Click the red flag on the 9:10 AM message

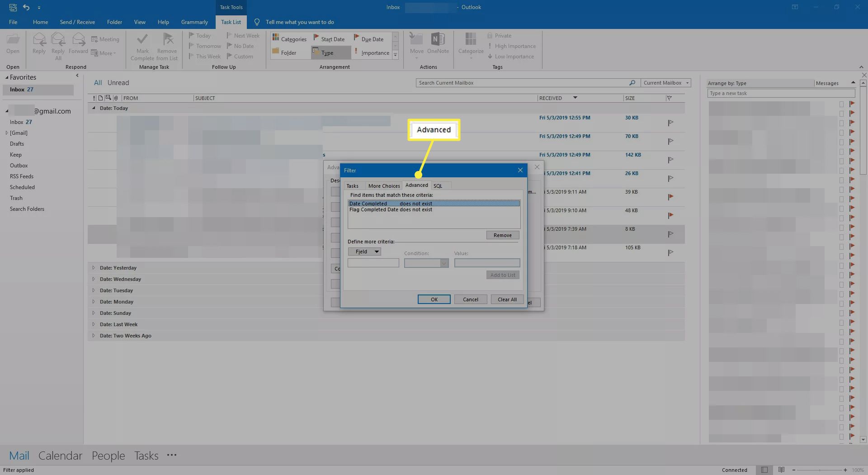(670, 215)
